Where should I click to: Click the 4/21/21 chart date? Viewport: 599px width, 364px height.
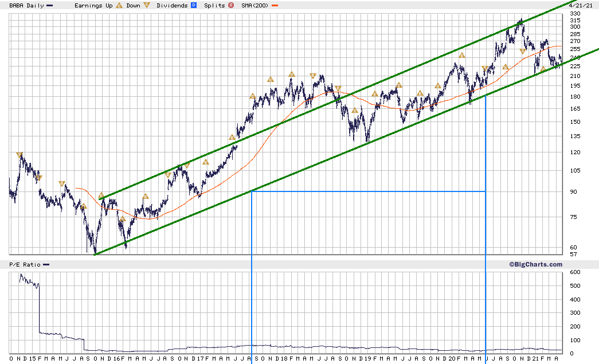click(x=581, y=5)
